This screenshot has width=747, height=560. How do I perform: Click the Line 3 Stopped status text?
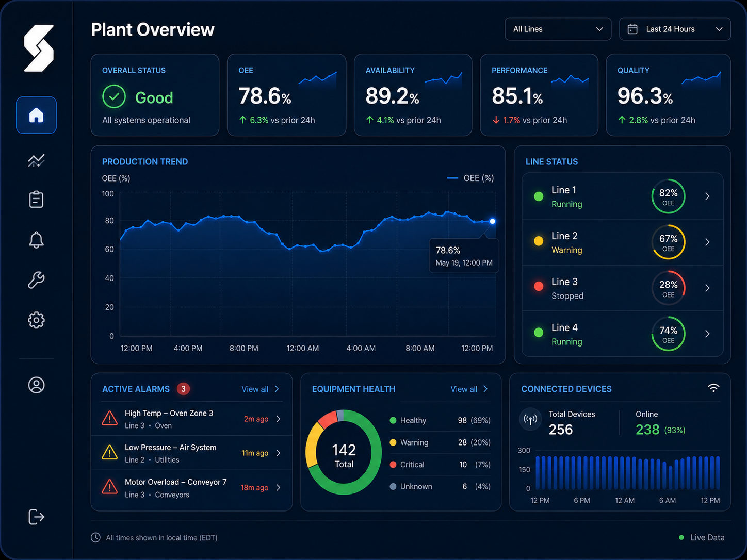567,295
